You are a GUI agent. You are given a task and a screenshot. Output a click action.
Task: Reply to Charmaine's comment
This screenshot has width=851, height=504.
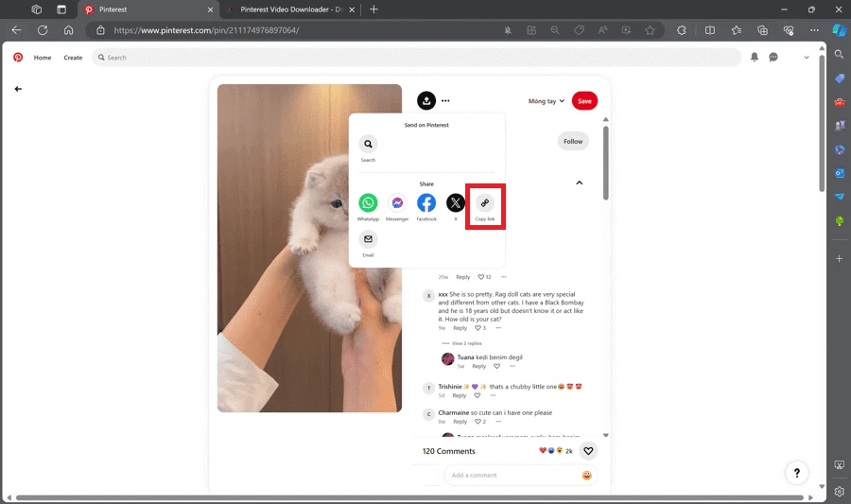[460, 422]
